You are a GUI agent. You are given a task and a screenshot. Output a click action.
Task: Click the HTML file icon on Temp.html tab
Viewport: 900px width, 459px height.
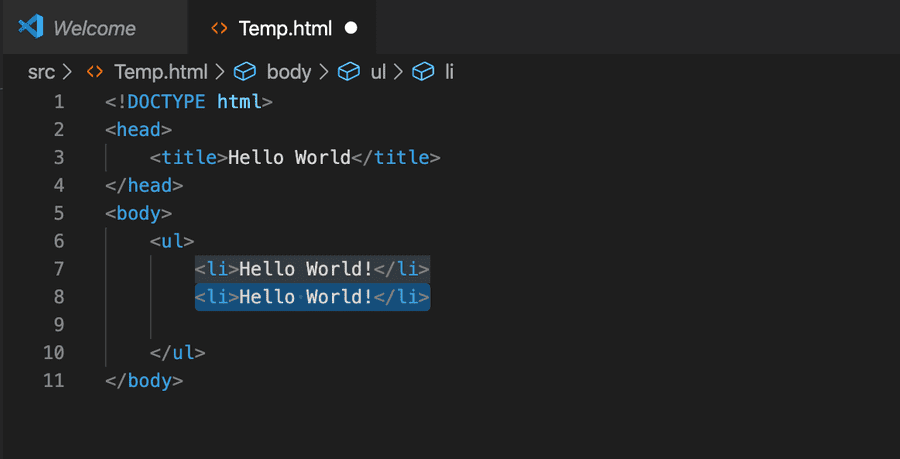(x=218, y=28)
